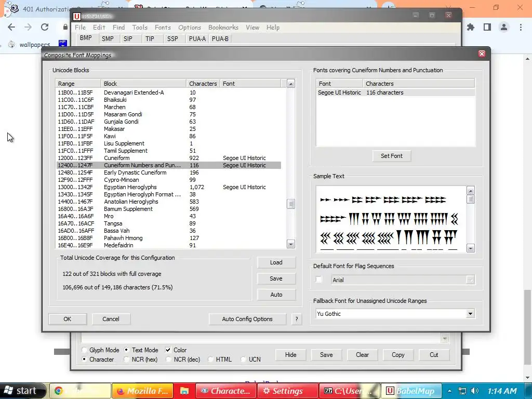Open the browser three-dot menu

pyautogui.click(x=521, y=27)
